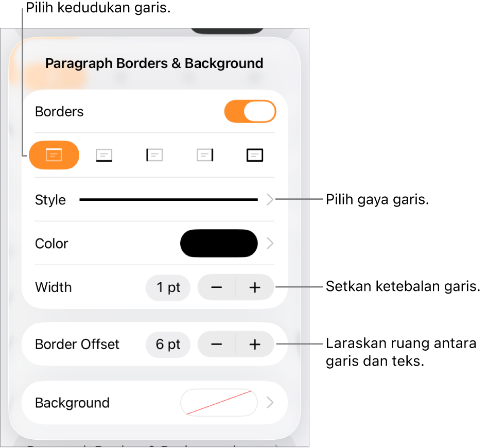Open Background color options chevron

click(270, 403)
